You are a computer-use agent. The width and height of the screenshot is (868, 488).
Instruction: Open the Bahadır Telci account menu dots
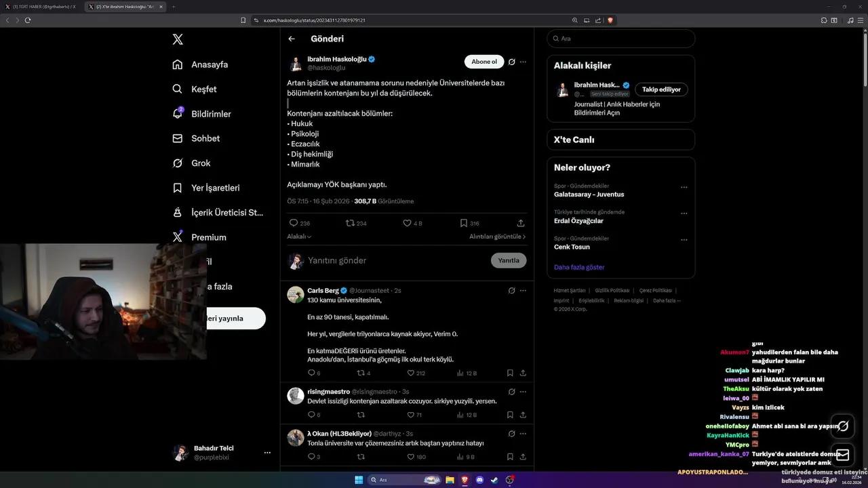tap(267, 453)
